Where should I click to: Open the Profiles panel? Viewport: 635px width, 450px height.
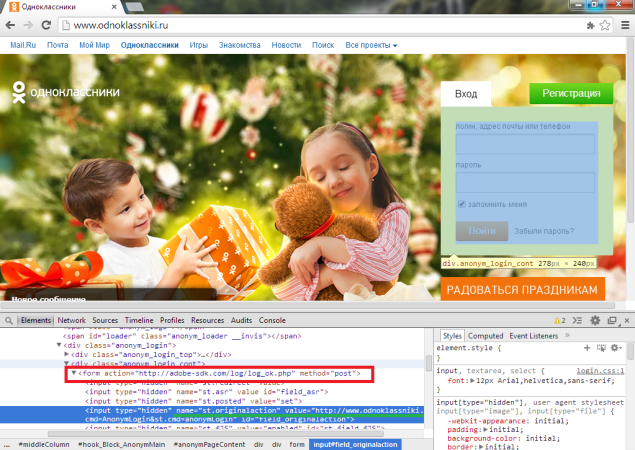172,320
